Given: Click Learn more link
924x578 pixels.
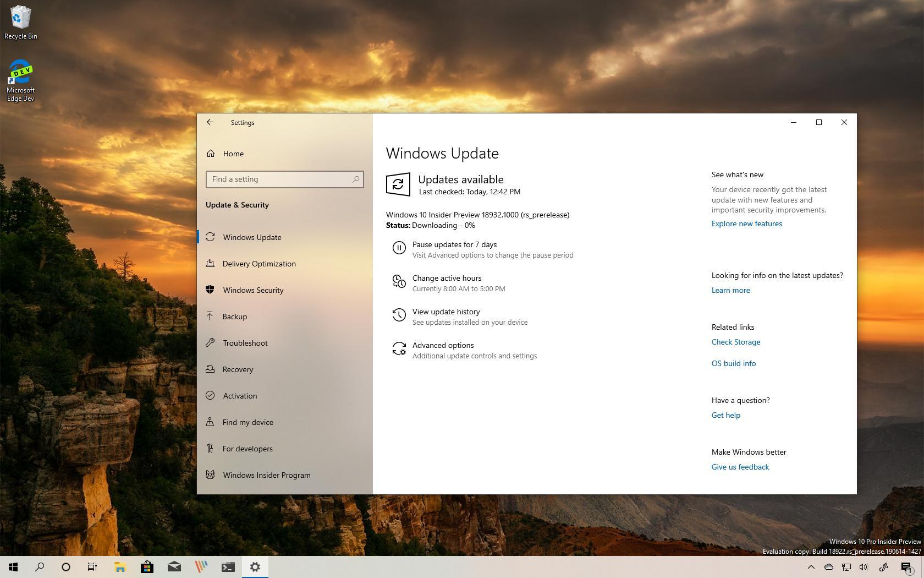Looking at the screenshot, I should [x=730, y=290].
